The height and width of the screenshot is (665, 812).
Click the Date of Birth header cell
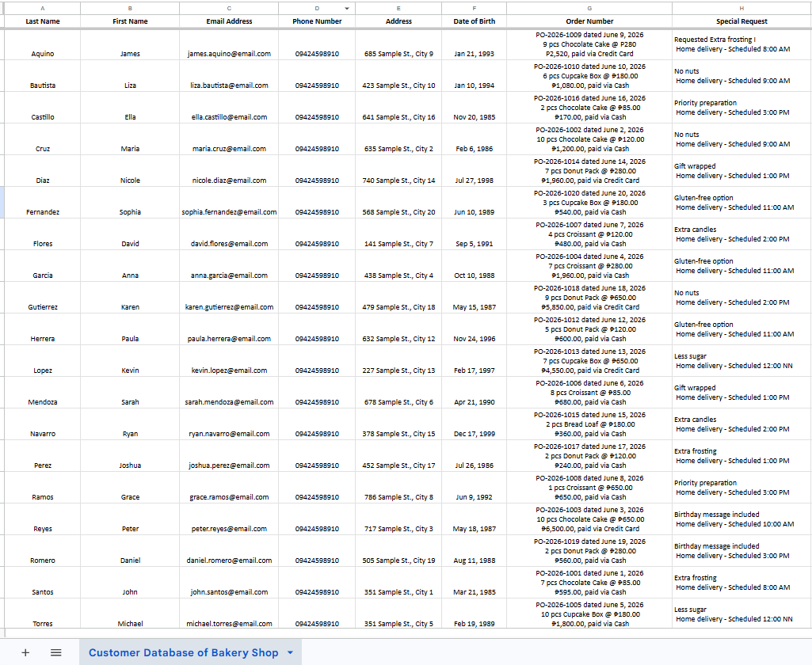474,21
